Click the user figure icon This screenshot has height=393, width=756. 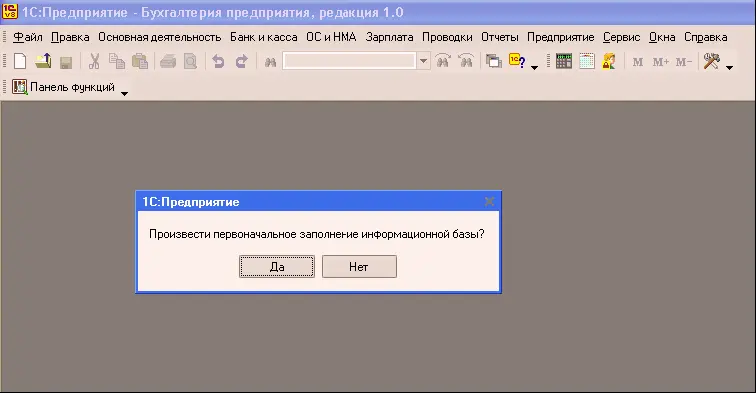pyautogui.click(x=609, y=61)
